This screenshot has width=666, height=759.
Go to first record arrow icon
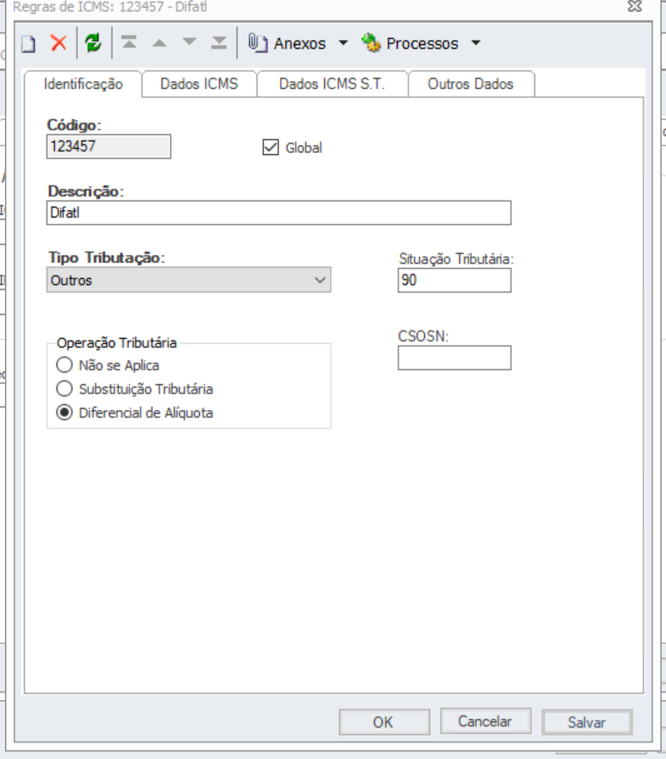coord(129,43)
